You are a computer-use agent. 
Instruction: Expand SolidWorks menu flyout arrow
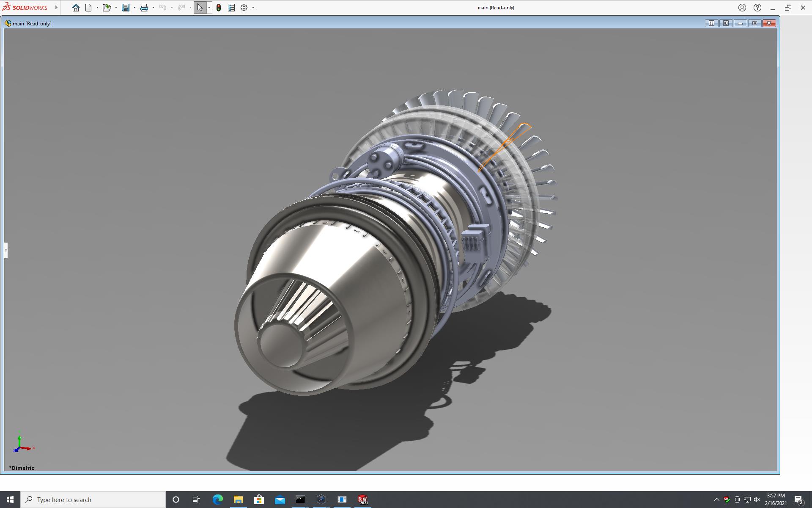pyautogui.click(x=56, y=8)
